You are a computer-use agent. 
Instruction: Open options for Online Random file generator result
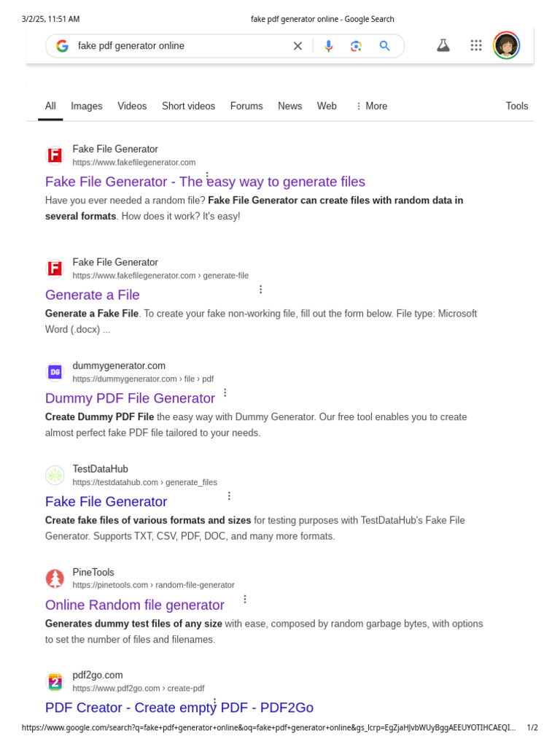click(x=245, y=600)
